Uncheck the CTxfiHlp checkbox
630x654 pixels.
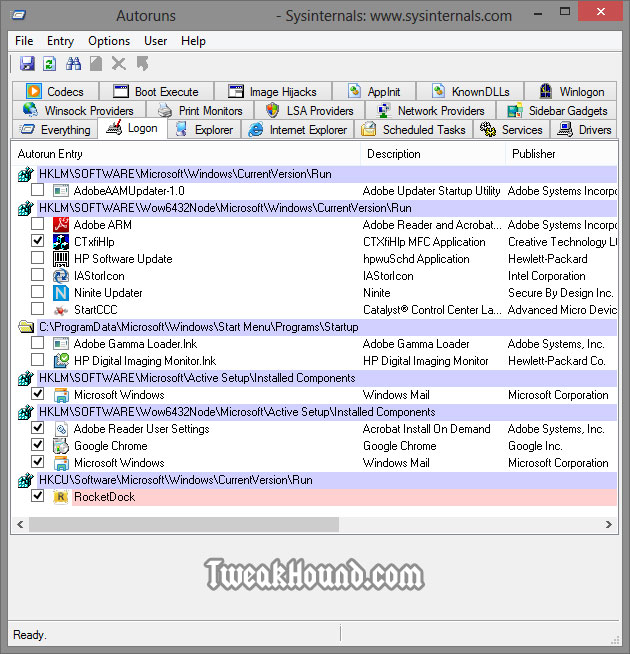38,241
